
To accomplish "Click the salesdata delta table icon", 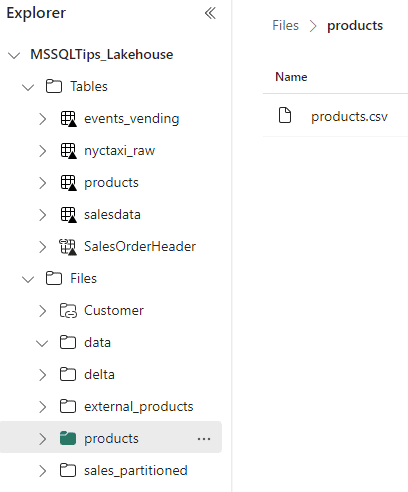I will pyautogui.click(x=68, y=215).
